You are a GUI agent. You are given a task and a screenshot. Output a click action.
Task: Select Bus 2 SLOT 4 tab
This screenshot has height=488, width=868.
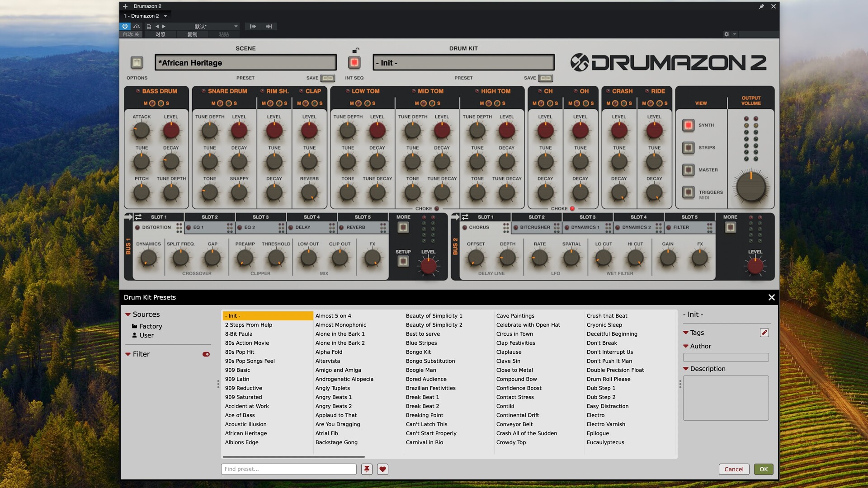638,217
